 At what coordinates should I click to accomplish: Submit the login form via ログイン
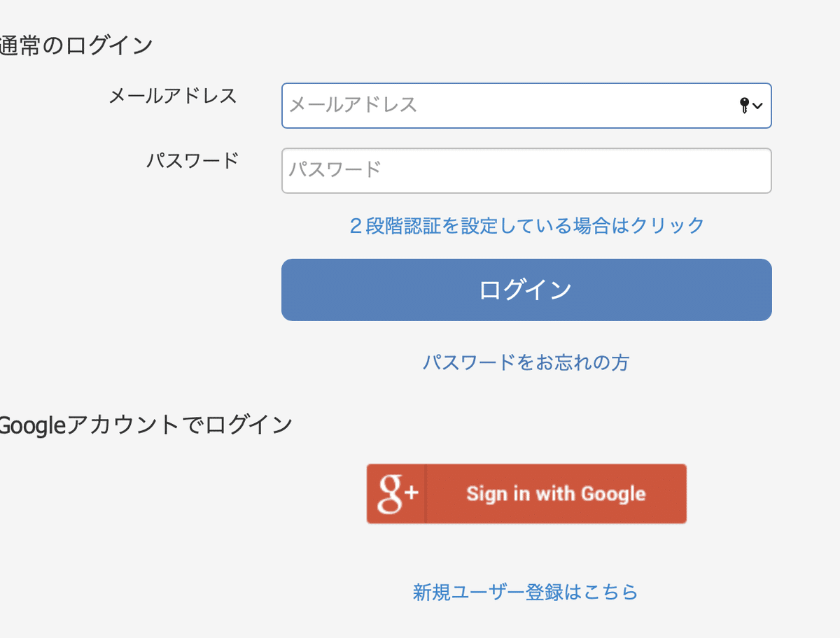526,289
